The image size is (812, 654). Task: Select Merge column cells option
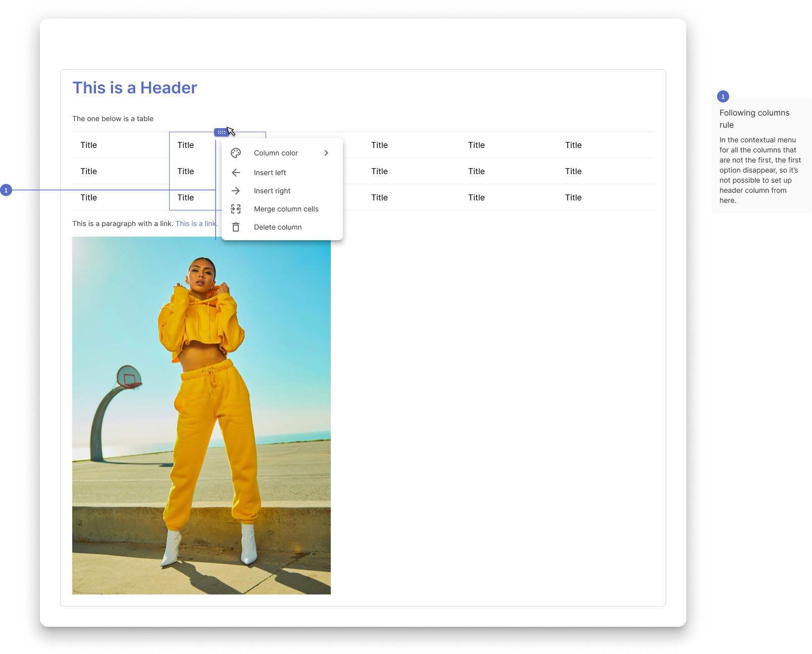tap(282, 209)
